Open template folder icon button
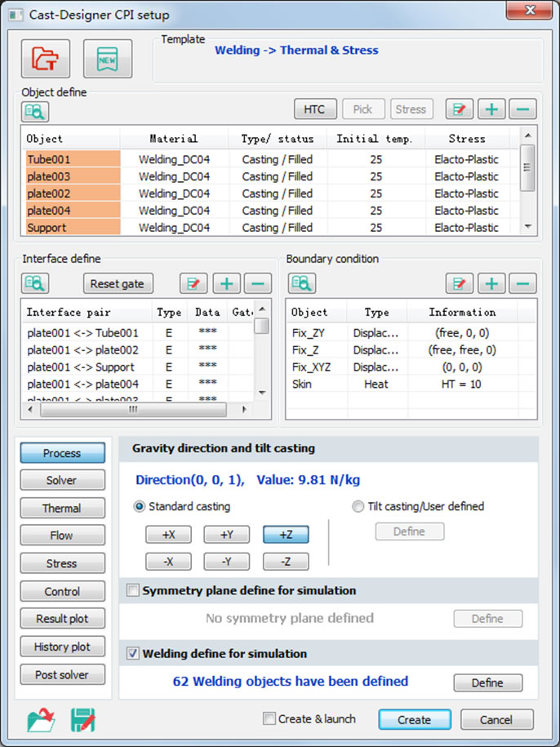Image resolution: width=560 pixels, height=747 pixels. click(46, 59)
